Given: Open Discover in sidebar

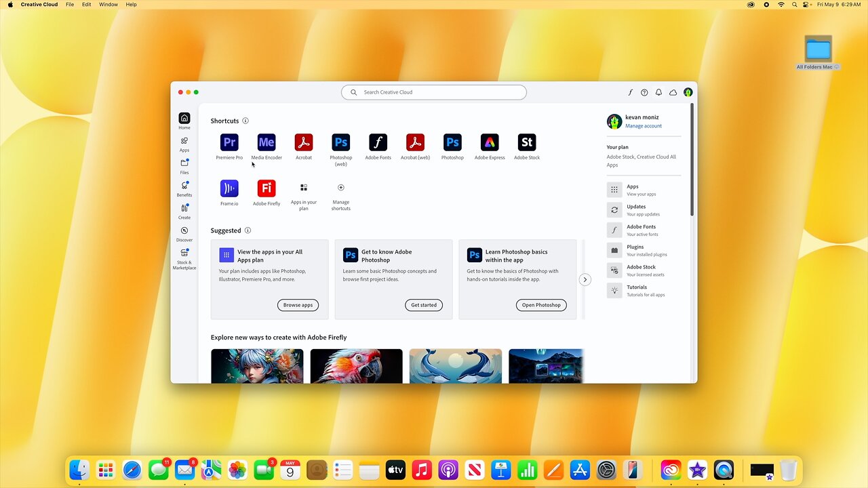Looking at the screenshot, I should point(184,233).
